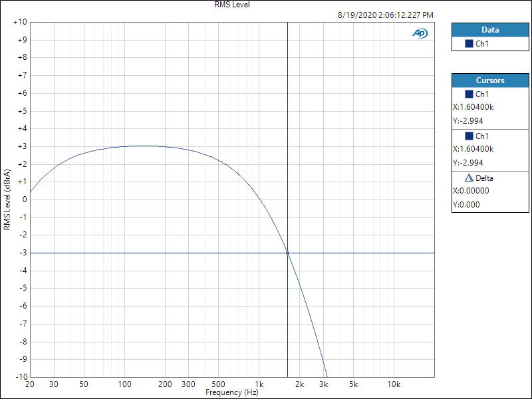
Task: Click the -10 tick label on level axis
Action: coord(21,376)
